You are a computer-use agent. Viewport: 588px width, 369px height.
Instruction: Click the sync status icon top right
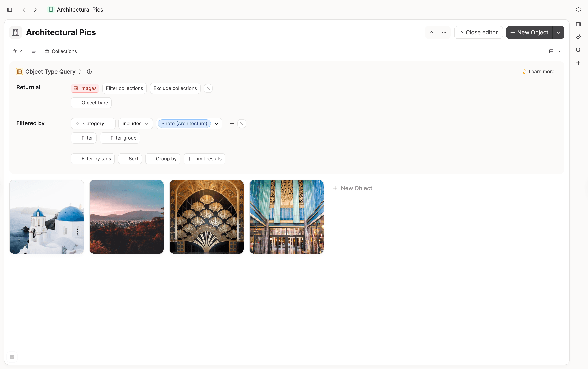tap(578, 10)
